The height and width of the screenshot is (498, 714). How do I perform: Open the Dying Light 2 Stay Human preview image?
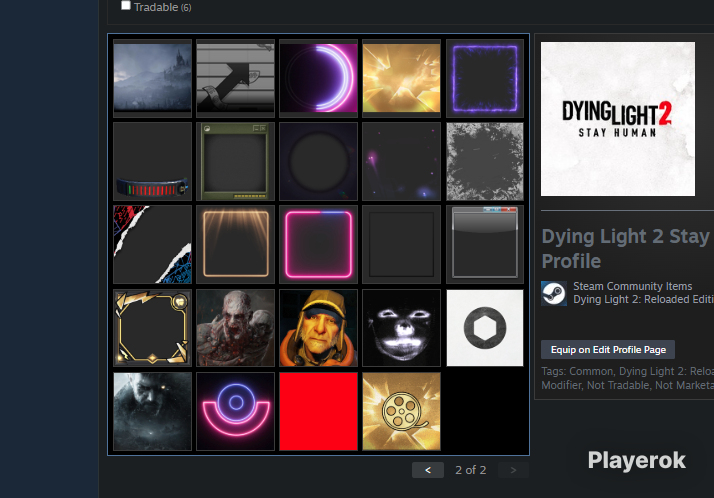[618, 119]
